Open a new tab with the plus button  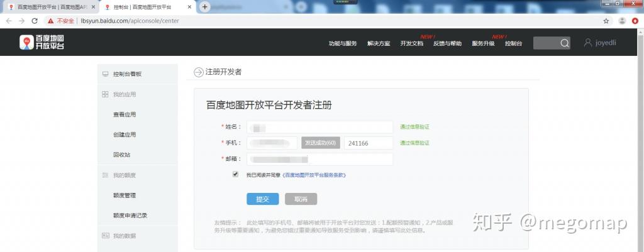(204, 7)
